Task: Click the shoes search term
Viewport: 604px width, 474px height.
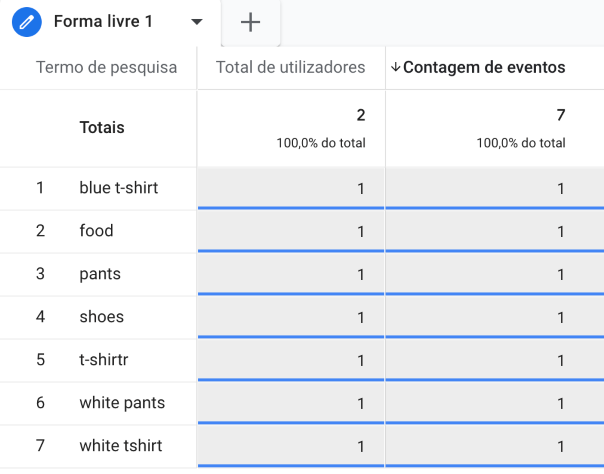Action: tap(102, 317)
